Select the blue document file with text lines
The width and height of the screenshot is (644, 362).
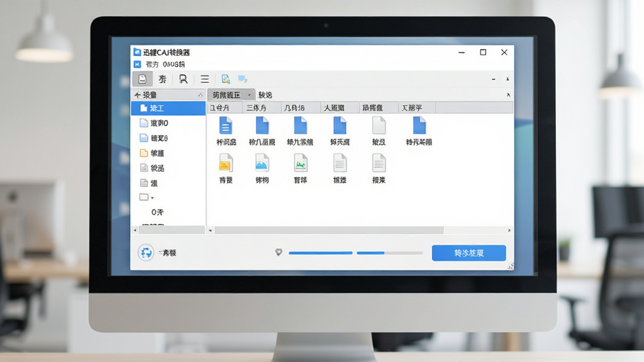[x=226, y=126]
